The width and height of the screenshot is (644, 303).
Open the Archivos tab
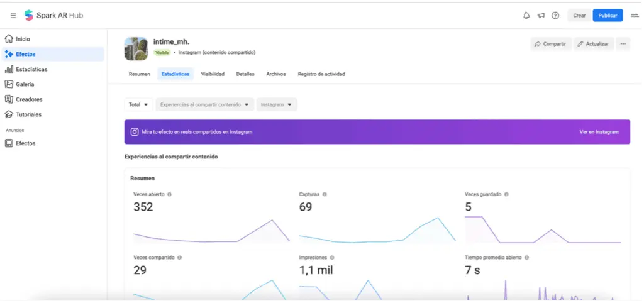[276, 74]
